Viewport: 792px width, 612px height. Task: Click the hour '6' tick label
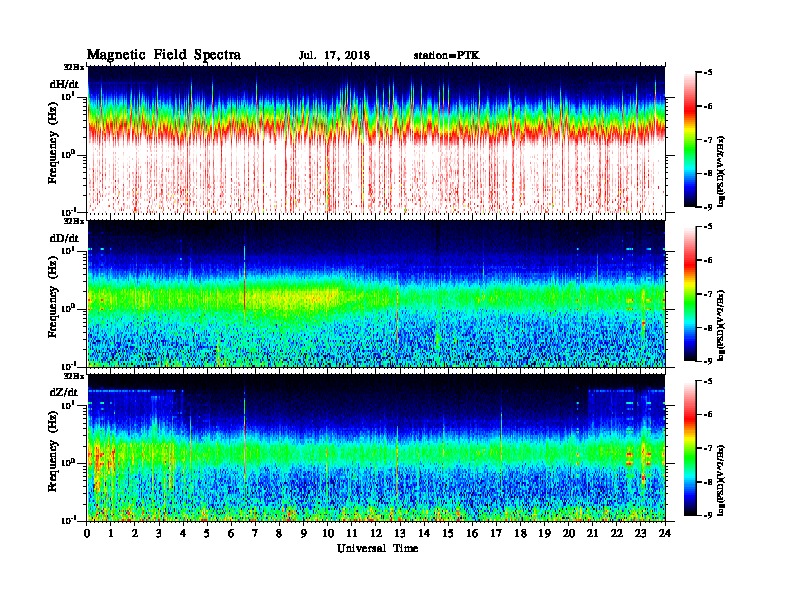(x=231, y=533)
